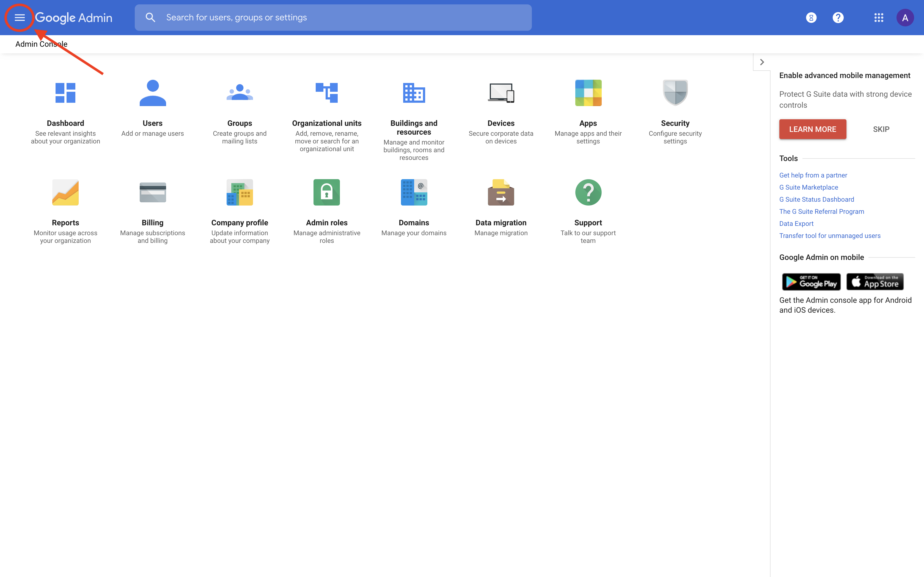
Task: Open Organizational units icon
Action: [x=326, y=93]
